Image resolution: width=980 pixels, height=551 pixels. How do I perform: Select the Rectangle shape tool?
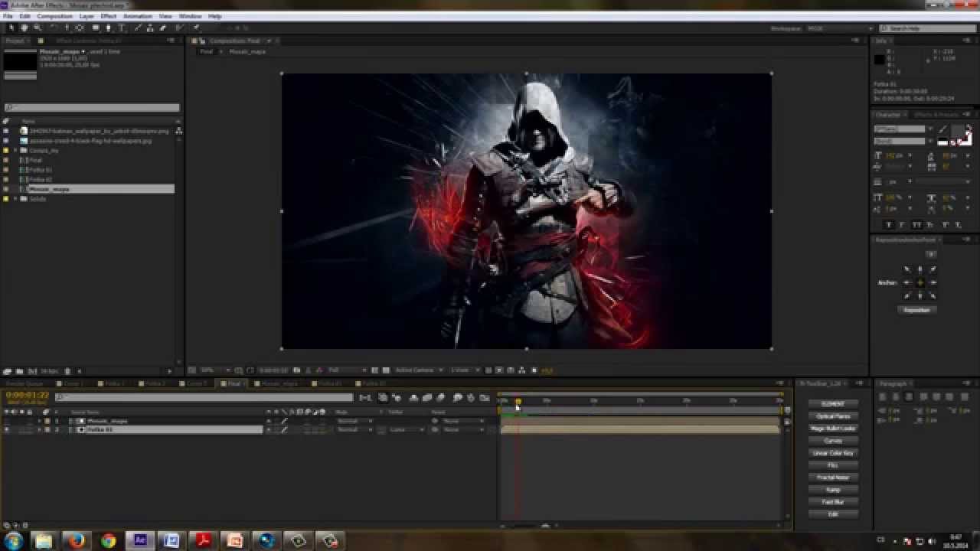(x=96, y=28)
